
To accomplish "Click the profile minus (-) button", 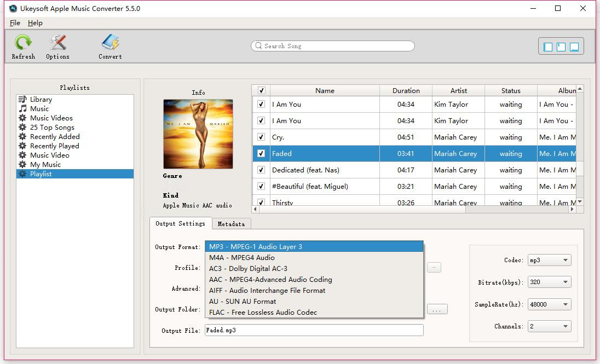I will [434, 268].
